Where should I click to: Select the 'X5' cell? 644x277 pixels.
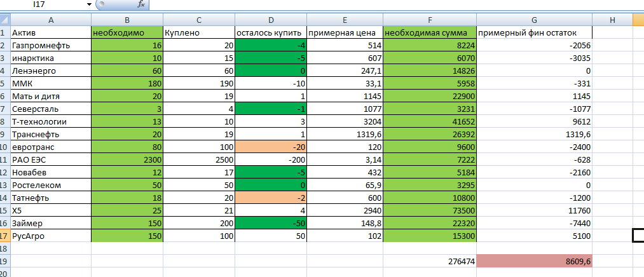coord(50,210)
